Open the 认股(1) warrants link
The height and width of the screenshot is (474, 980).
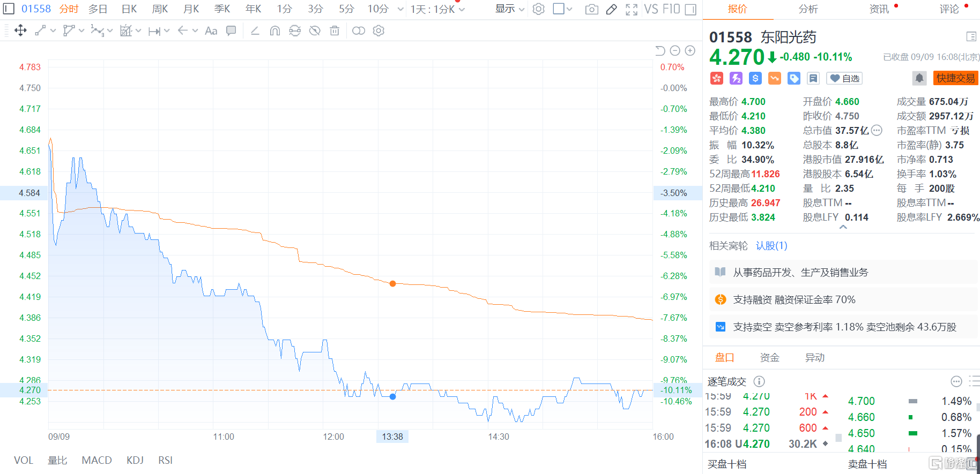point(771,246)
